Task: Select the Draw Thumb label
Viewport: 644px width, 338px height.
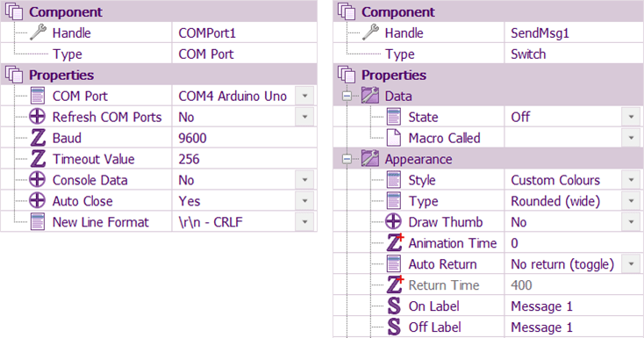Action: pos(445,222)
